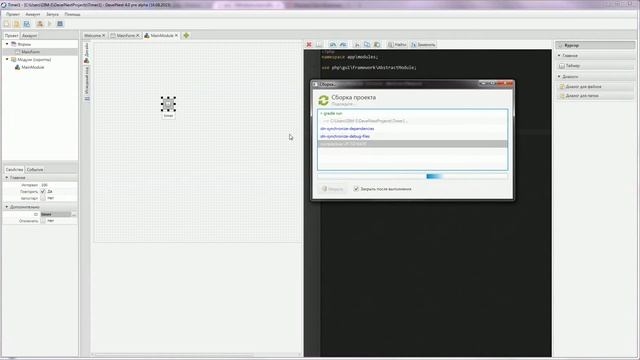Select the Курсор tool in the palette
Image resolution: width=640 pixels, height=360 pixels.
(x=595, y=45)
